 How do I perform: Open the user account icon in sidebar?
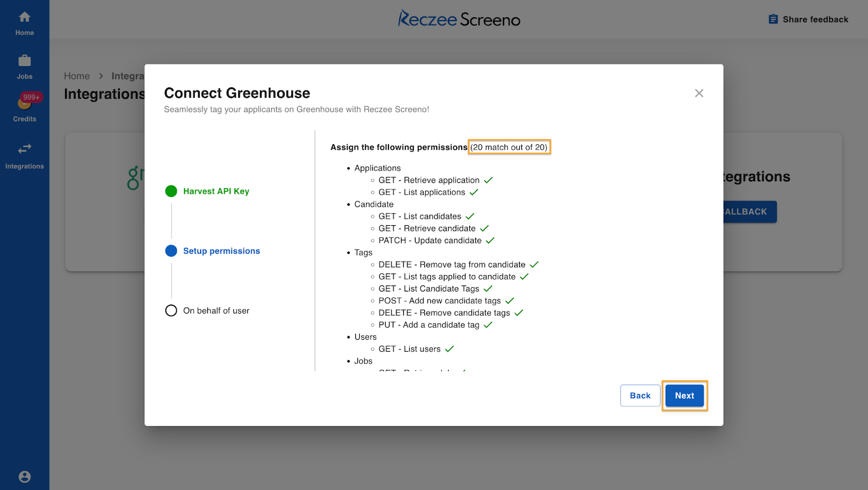[x=24, y=476]
